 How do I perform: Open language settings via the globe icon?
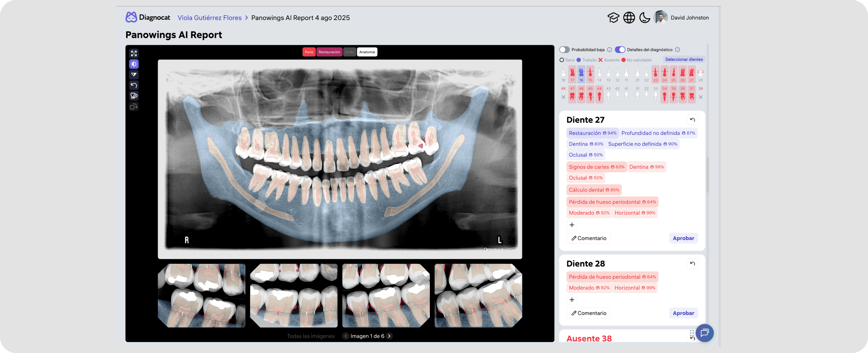[x=630, y=18]
